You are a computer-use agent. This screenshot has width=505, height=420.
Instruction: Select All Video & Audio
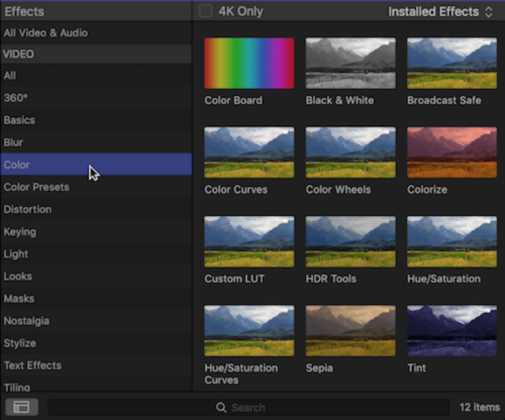coord(46,33)
